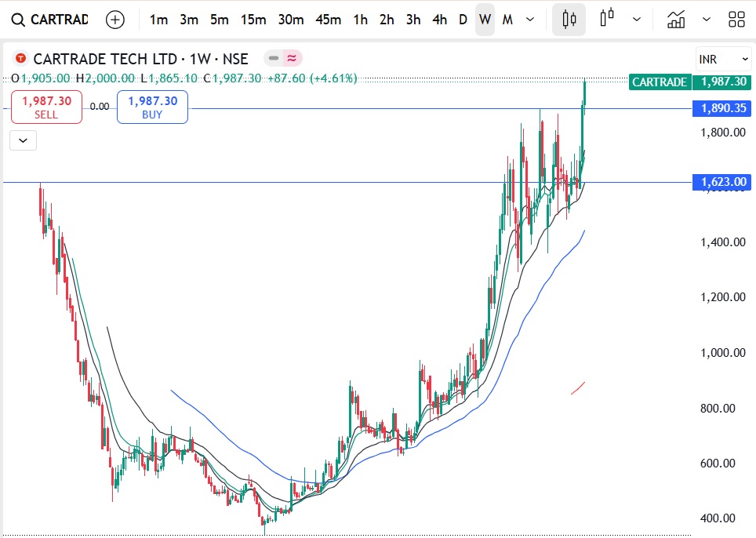Select the 15m timeframe tab
The width and height of the screenshot is (756, 538).
click(253, 20)
